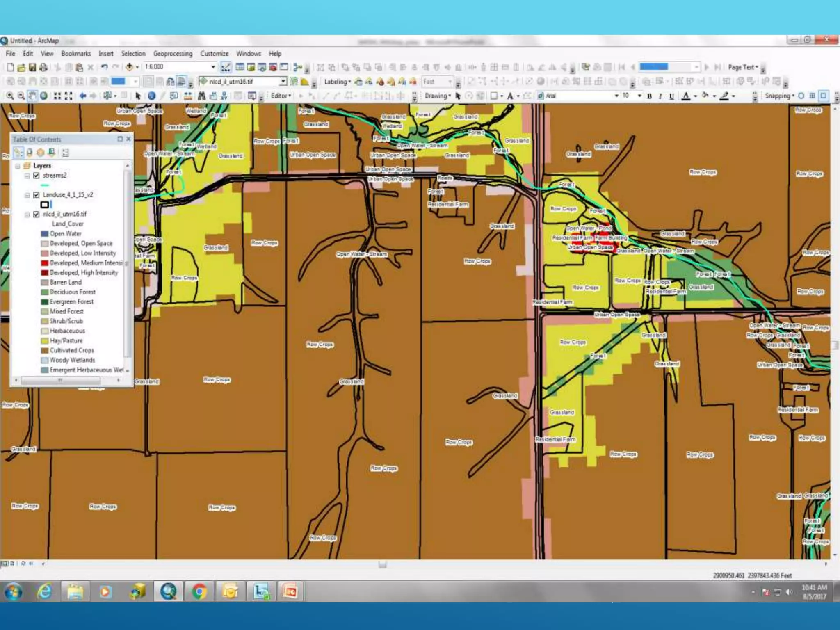The width and height of the screenshot is (840, 630).
Task: Select the Pan hand tool
Action: [x=32, y=96]
